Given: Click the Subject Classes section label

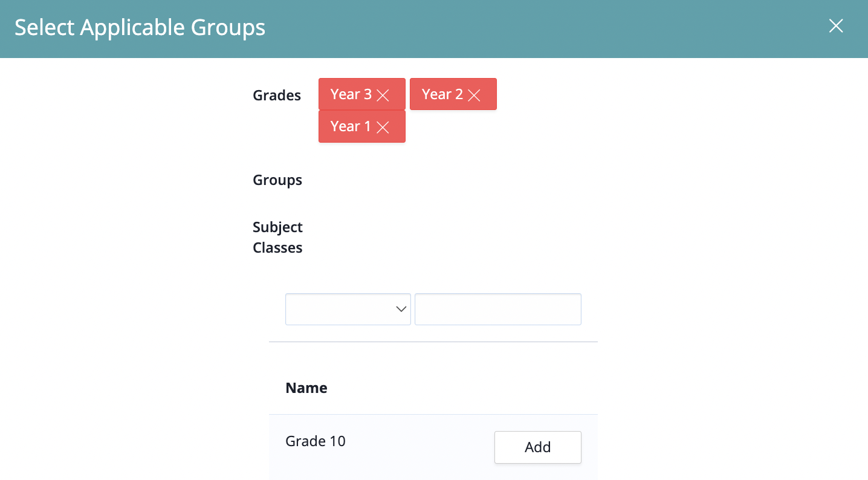Looking at the screenshot, I should click(277, 238).
